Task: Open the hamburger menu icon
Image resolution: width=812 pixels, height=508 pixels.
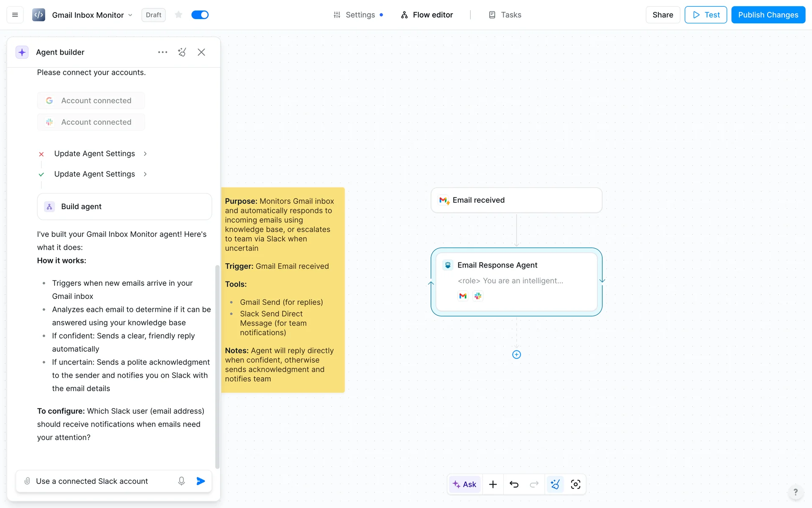Action: tap(15, 15)
